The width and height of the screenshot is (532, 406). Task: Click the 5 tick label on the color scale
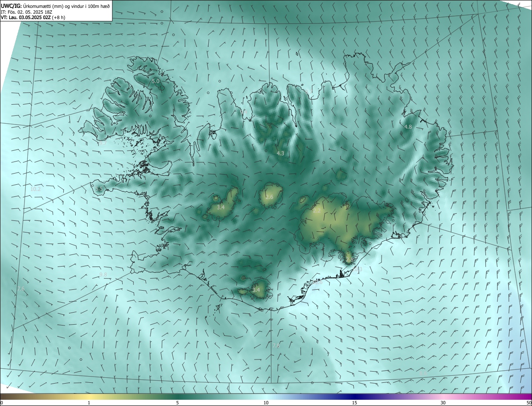click(x=177, y=403)
